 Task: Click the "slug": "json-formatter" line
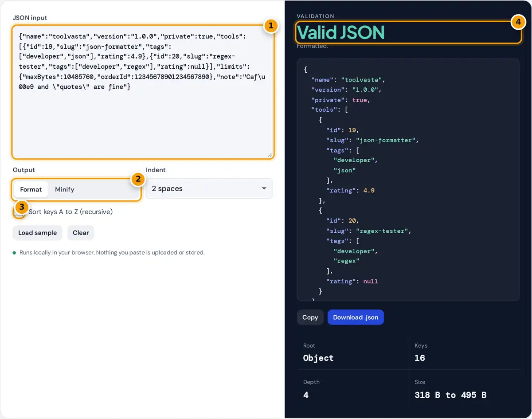pyautogui.click(x=372, y=140)
